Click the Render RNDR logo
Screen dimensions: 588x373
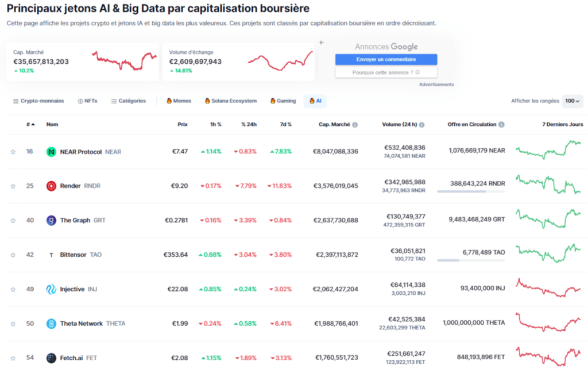click(x=52, y=186)
